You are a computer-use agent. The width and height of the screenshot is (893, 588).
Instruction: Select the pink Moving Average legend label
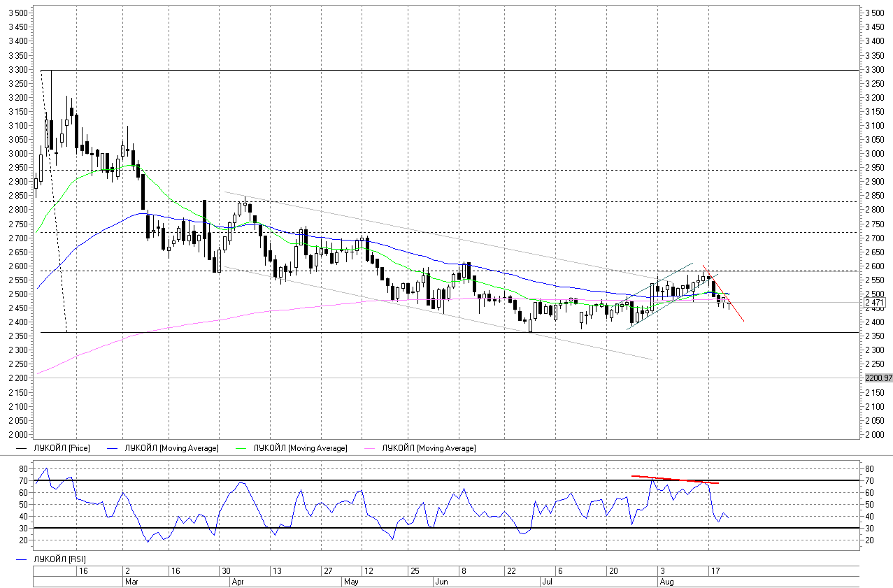429,448
